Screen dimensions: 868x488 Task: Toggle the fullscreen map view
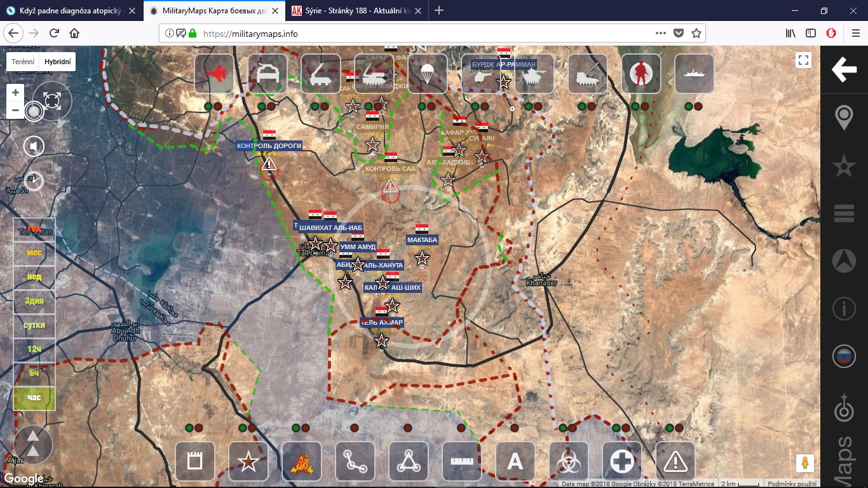pos(803,60)
